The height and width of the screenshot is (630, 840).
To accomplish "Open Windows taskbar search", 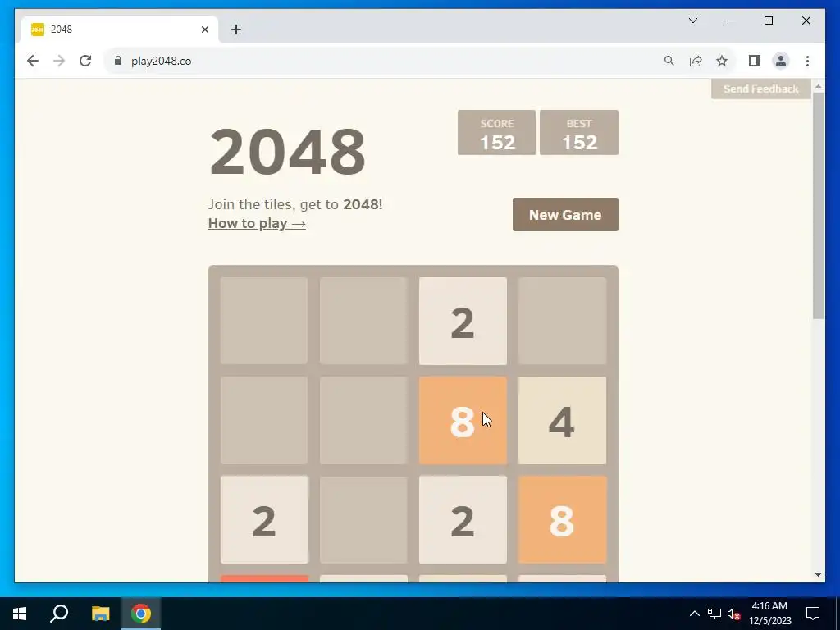I will pos(59,614).
